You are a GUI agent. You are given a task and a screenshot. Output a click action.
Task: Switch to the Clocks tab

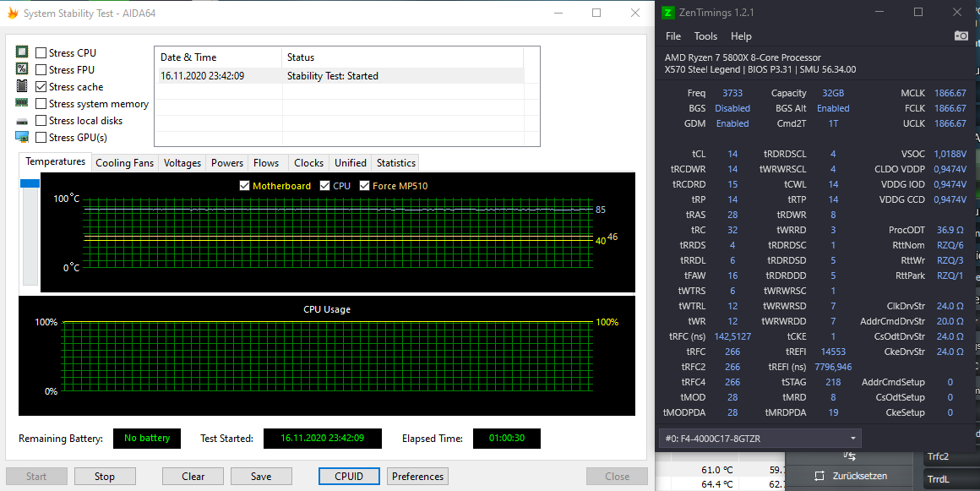308,162
